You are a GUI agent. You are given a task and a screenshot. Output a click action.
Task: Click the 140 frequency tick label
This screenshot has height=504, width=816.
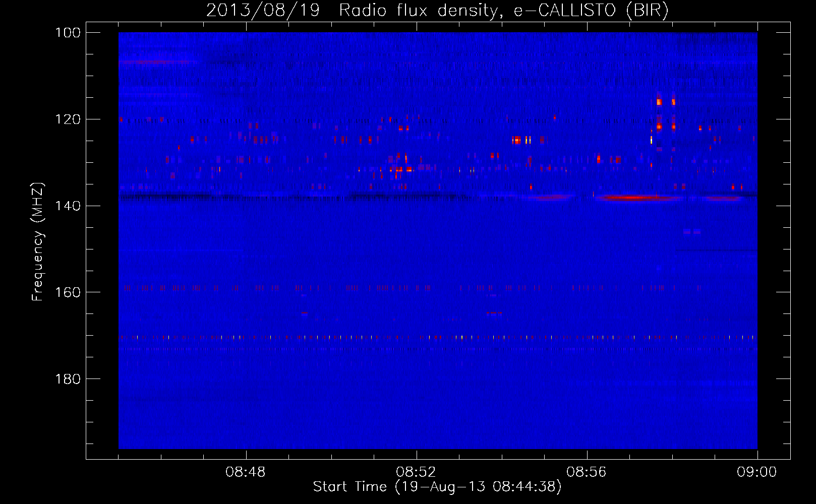(x=68, y=206)
